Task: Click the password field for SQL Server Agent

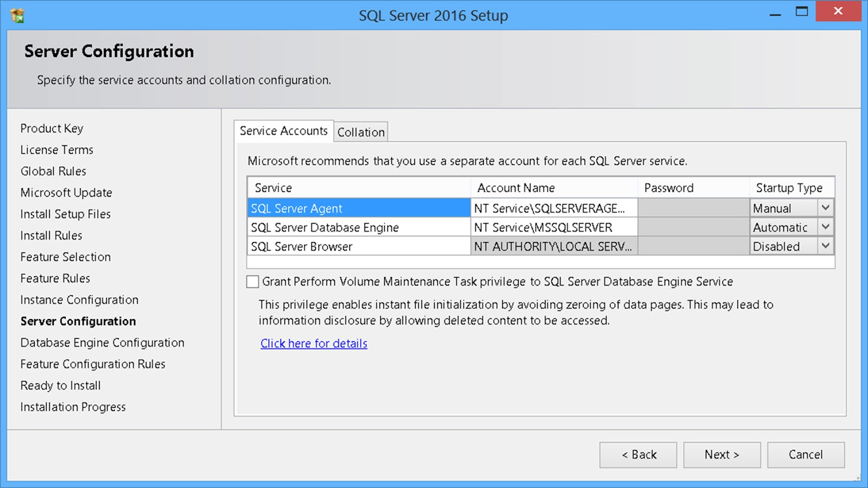Action: point(693,208)
